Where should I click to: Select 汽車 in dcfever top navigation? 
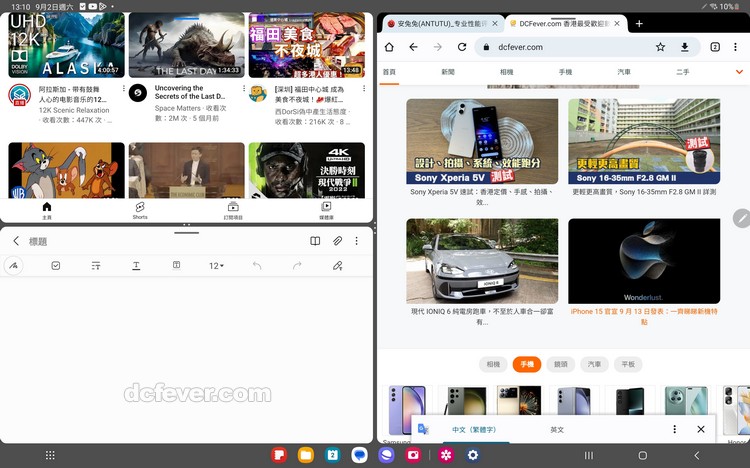624,72
